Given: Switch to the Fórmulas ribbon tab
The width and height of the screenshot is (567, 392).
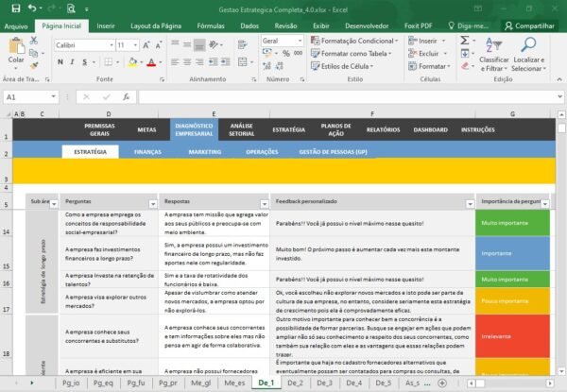Looking at the screenshot, I should [x=211, y=26].
